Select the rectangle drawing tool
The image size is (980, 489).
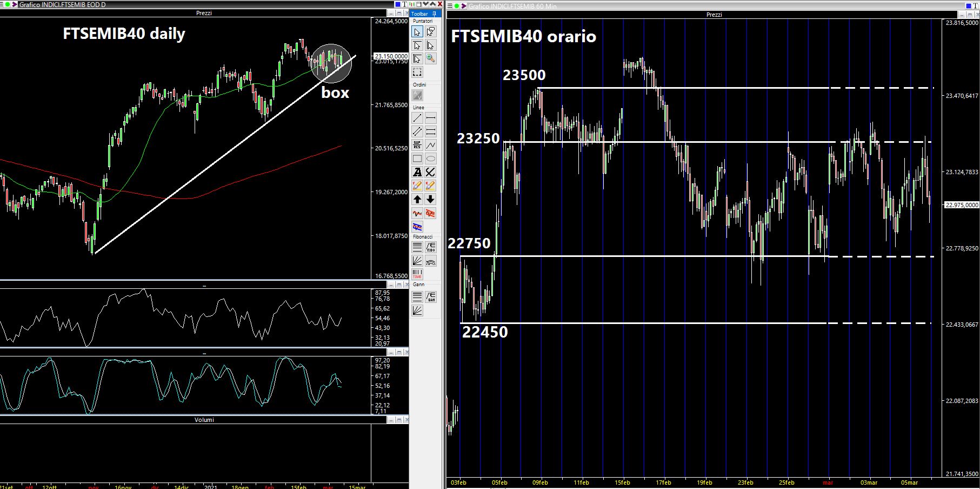pyautogui.click(x=417, y=158)
